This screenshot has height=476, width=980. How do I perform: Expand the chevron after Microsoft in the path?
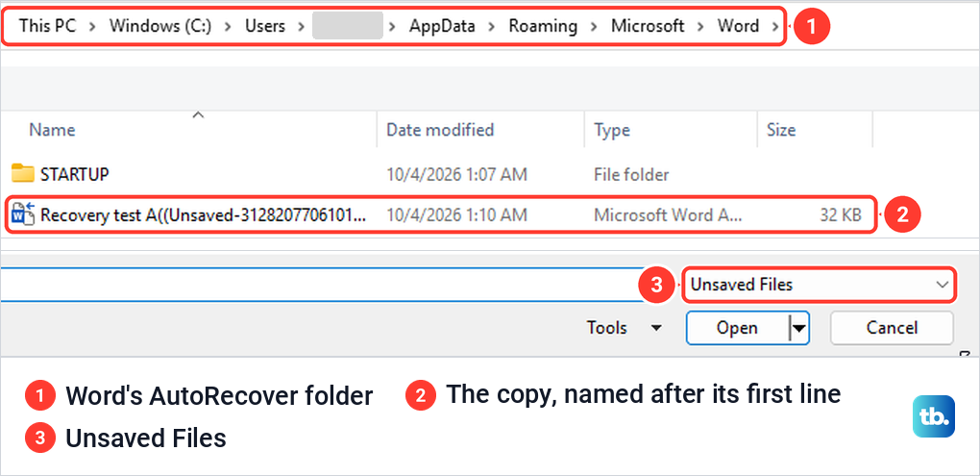click(x=700, y=26)
